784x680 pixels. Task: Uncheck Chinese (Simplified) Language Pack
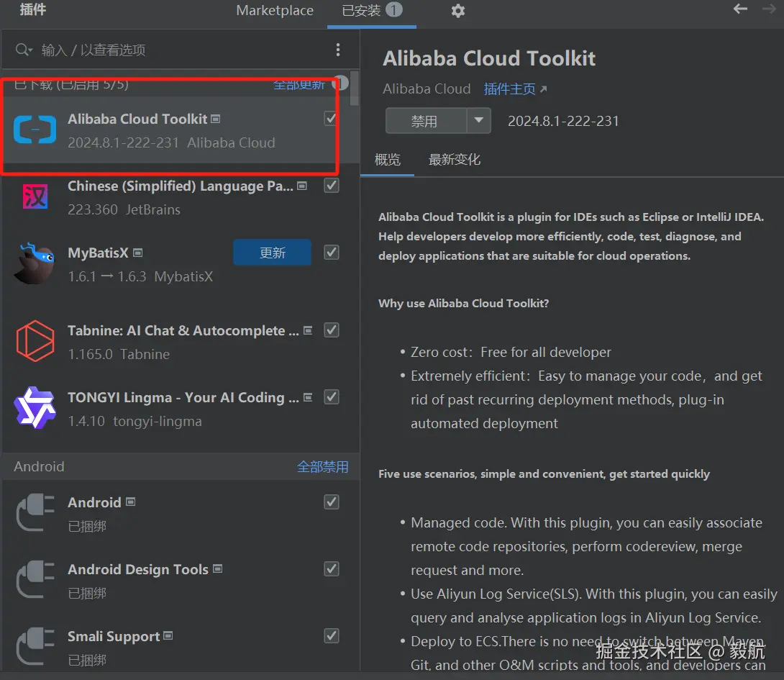pyautogui.click(x=332, y=186)
